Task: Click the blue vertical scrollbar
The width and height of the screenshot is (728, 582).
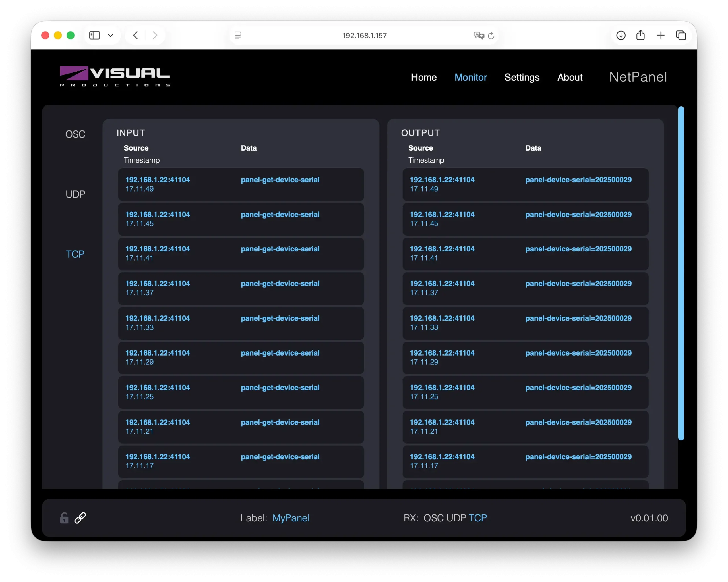Action: pyautogui.click(x=681, y=273)
